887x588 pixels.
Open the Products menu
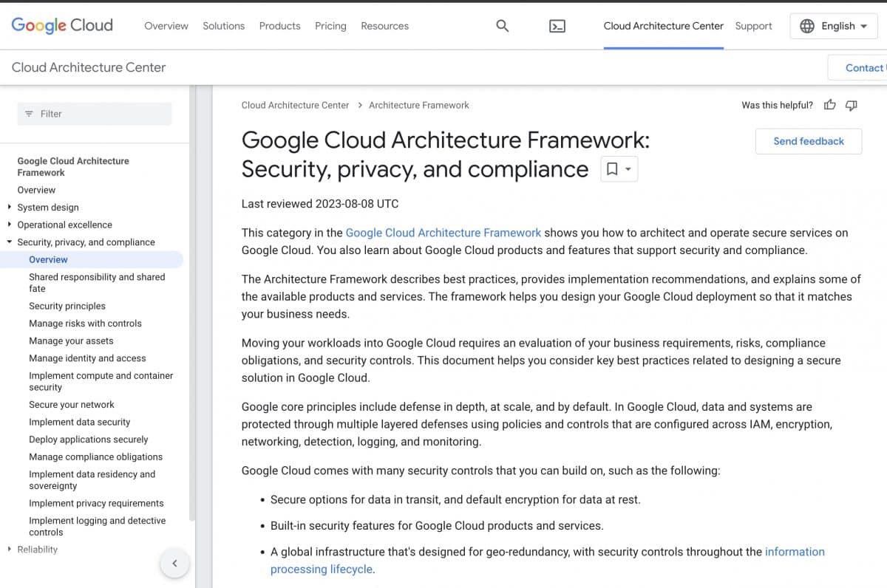[279, 26]
